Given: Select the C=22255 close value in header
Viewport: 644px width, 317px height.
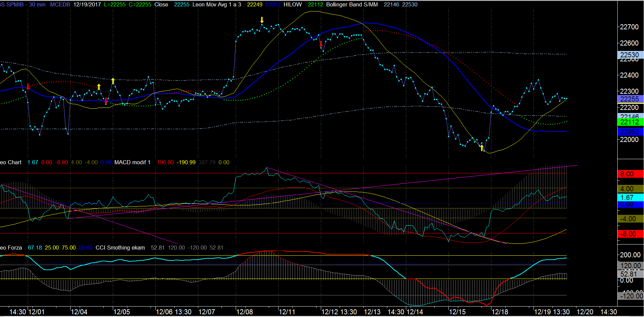Looking at the screenshot, I should tap(140, 5).
